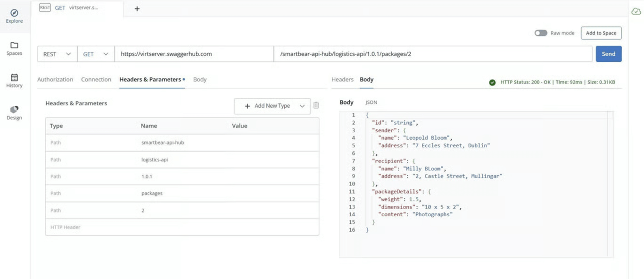Open a new request tab with plus
Image resolution: width=644 pixels, height=279 pixels.
137,8
